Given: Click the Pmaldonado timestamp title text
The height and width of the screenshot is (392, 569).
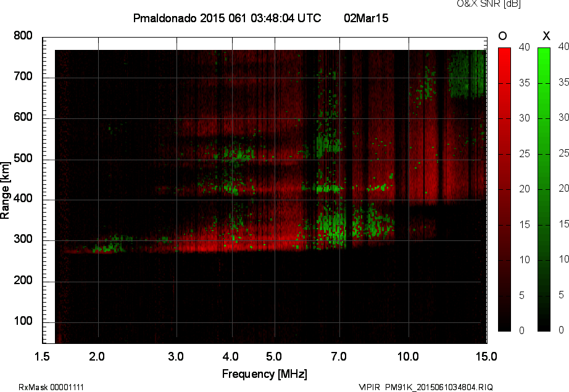Looking at the screenshot, I should point(227,18).
